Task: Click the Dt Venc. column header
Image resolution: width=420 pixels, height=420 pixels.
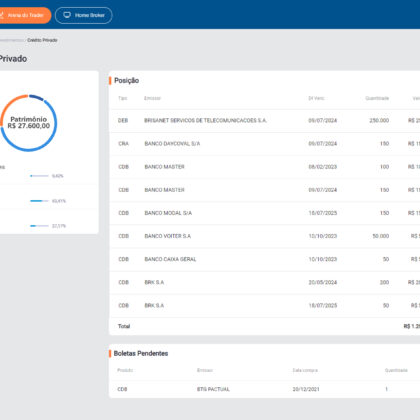Action: [x=316, y=98]
